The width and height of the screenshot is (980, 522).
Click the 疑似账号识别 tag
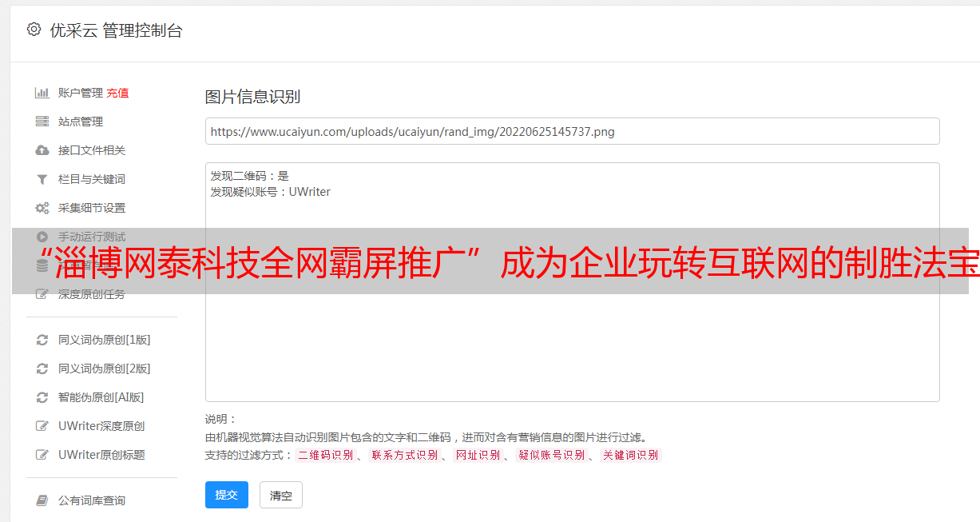point(551,455)
